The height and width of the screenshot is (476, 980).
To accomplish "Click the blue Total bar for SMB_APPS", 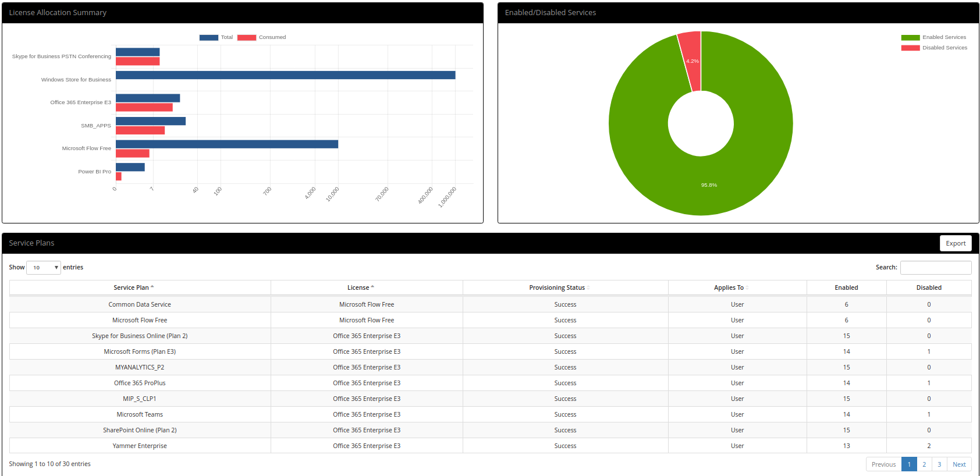I will click(x=151, y=121).
